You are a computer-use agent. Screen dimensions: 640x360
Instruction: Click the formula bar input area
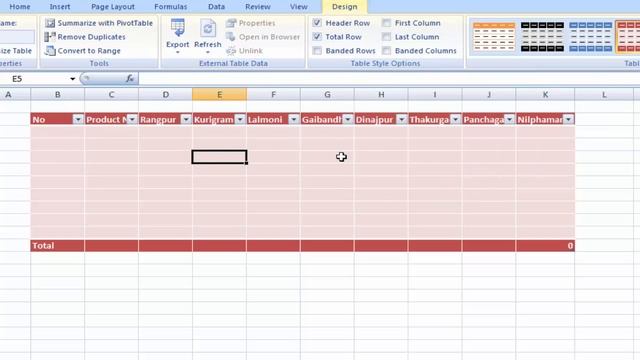(x=389, y=79)
